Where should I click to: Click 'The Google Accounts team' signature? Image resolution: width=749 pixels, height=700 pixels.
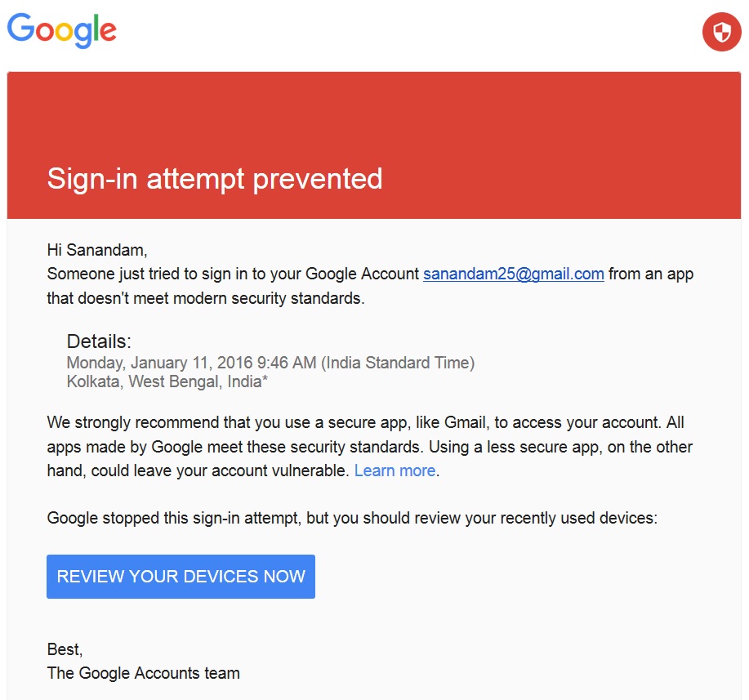tap(143, 673)
